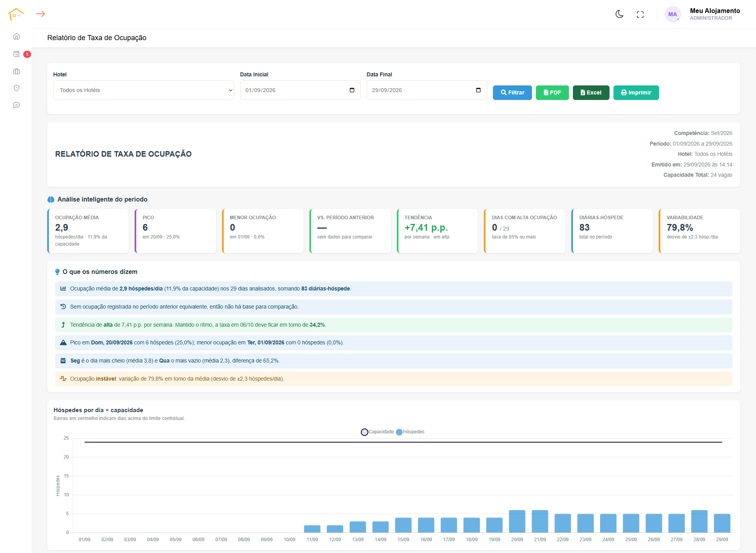Open the Data Inicial calendar picker icon
756x553 pixels.
tap(352, 90)
